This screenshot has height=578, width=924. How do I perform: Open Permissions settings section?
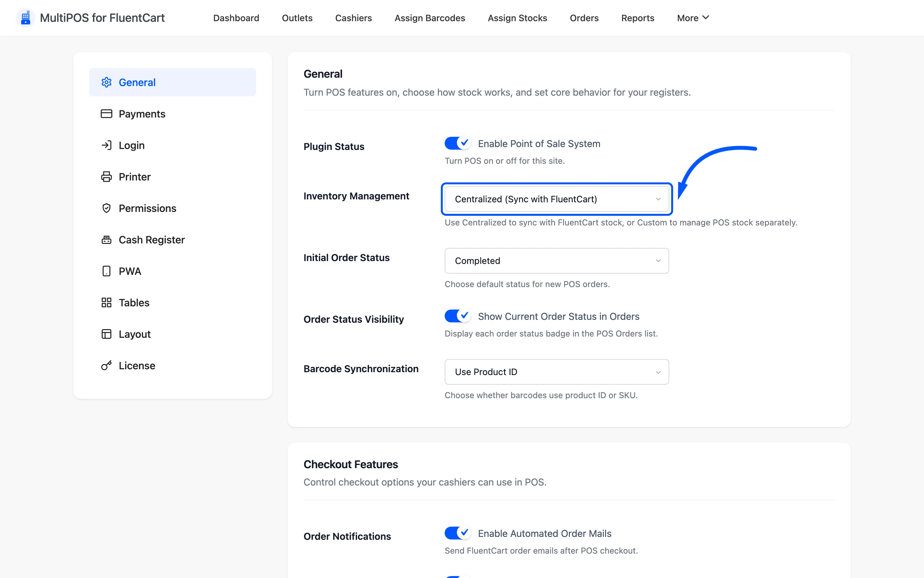click(x=173, y=208)
